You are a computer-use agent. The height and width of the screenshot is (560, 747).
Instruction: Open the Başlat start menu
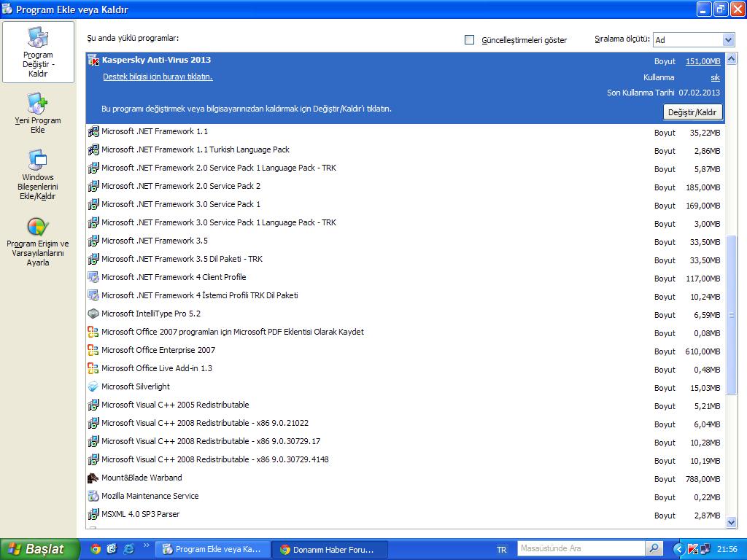[x=39, y=549]
